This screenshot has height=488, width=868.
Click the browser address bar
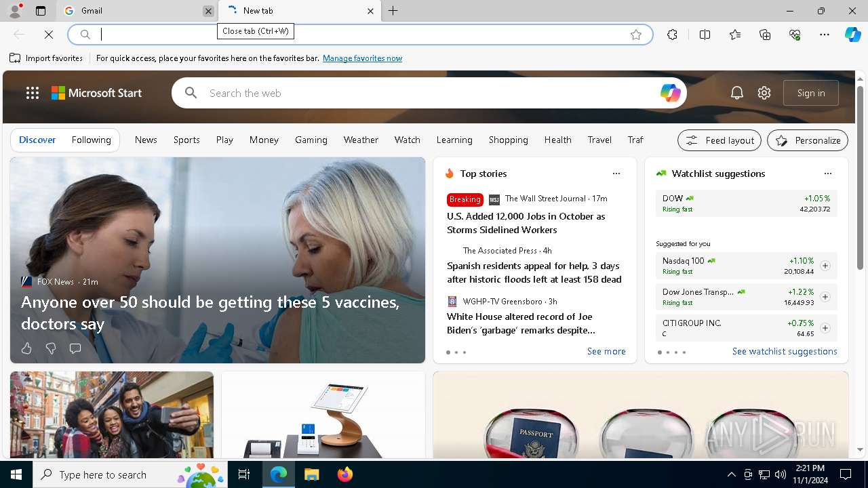point(359,35)
